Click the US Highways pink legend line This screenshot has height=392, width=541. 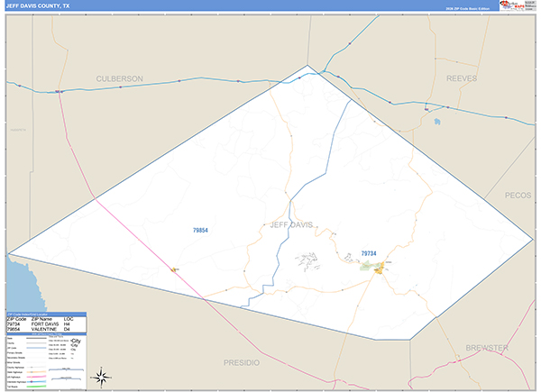click(36, 377)
